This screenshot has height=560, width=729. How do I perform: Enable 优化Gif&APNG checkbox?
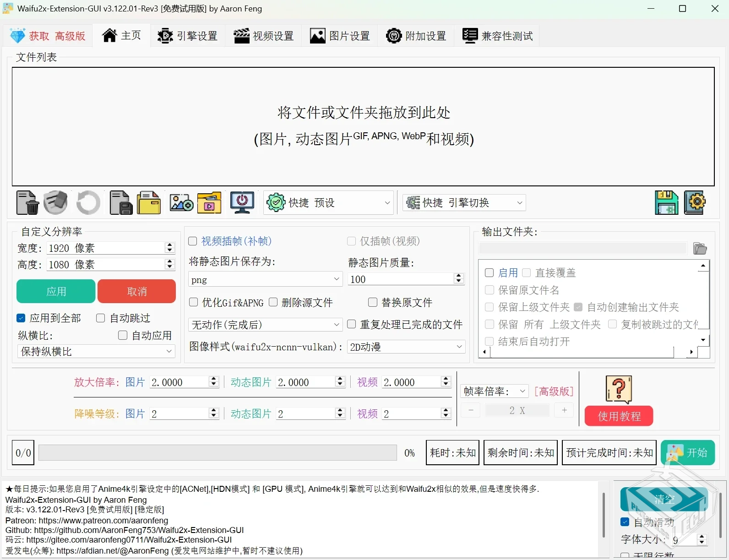click(x=194, y=302)
